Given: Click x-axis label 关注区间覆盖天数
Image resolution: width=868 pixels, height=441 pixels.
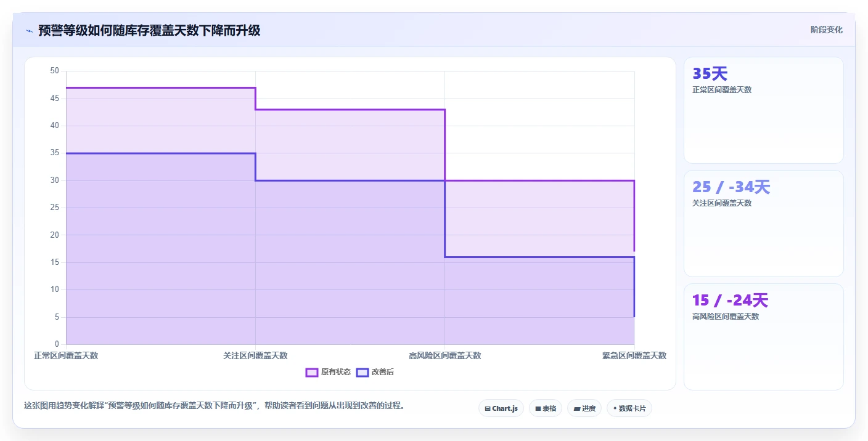Looking at the screenshot, I should 255,356.
